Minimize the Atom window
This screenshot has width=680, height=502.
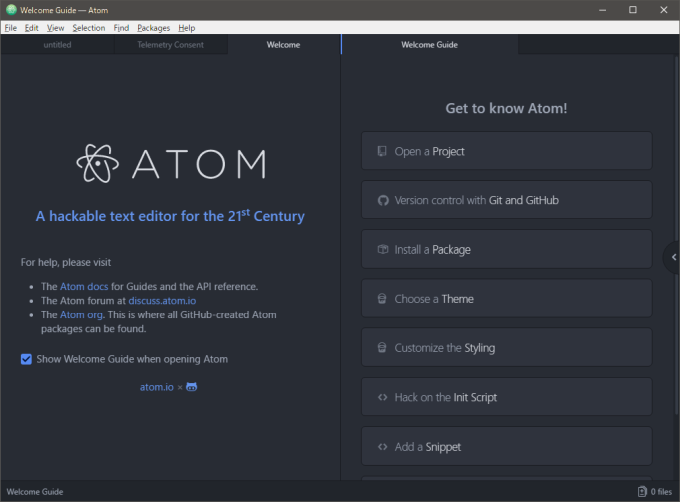click(602, 10)
